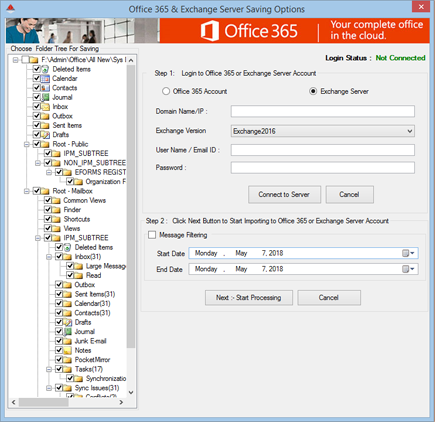The width and height of the screenshot is (435, 422).
Task: Click the folder tree horizontal scrollbar thumb
Action: pos(43,402)
